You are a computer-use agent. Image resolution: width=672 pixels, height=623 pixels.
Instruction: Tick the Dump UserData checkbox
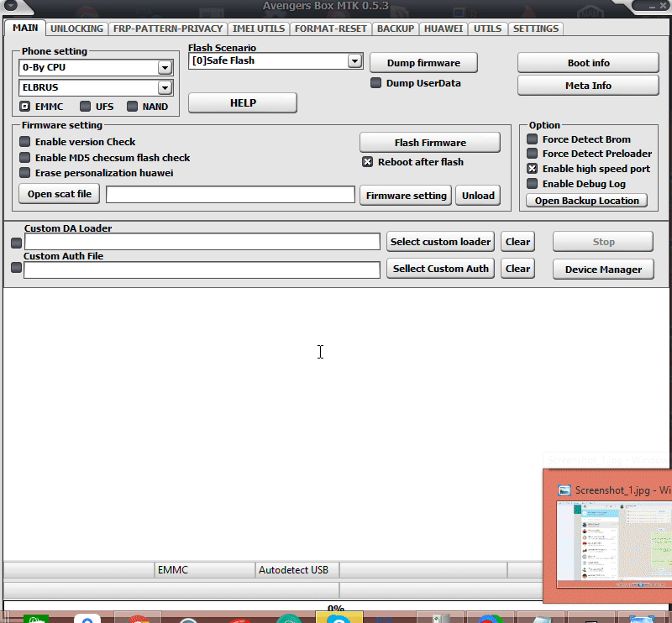375,82
